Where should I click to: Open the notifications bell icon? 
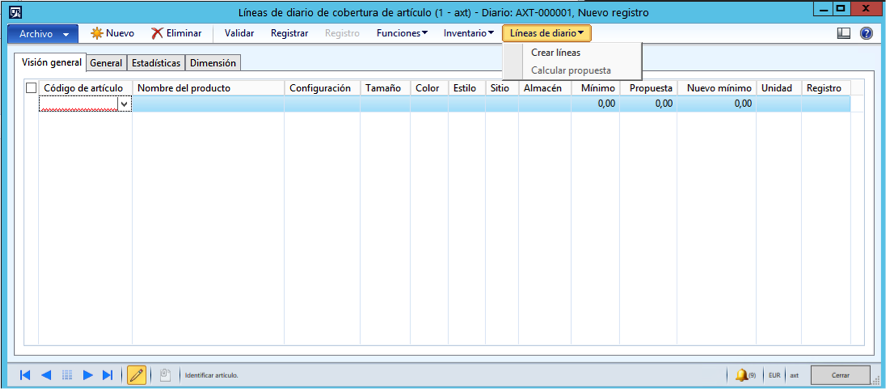coord(741,375)
